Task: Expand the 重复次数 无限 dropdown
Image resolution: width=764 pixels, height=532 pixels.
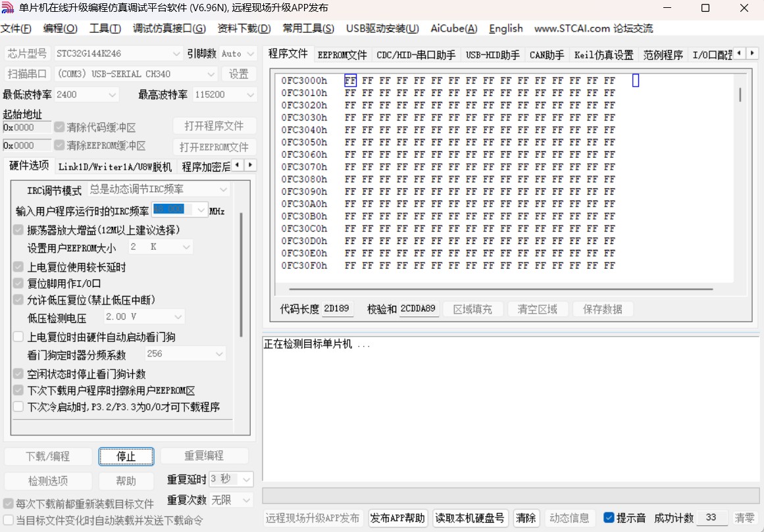Action: [247, 500]
